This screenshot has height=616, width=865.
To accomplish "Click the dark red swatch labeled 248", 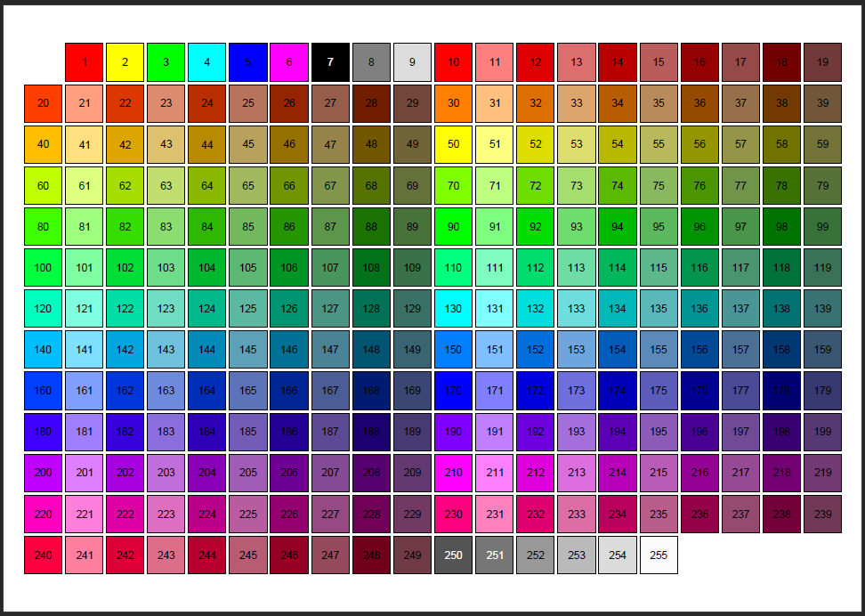I will [371, 554].
